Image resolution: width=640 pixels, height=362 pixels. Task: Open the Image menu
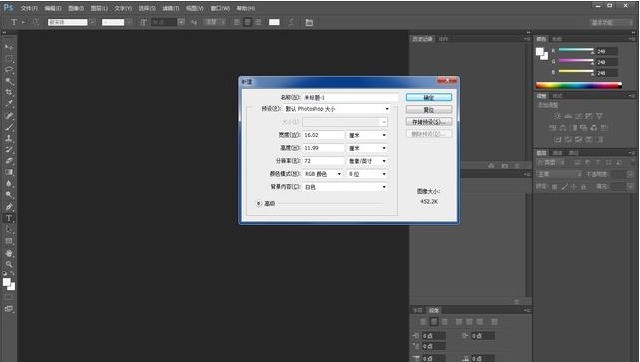(76, 8)
